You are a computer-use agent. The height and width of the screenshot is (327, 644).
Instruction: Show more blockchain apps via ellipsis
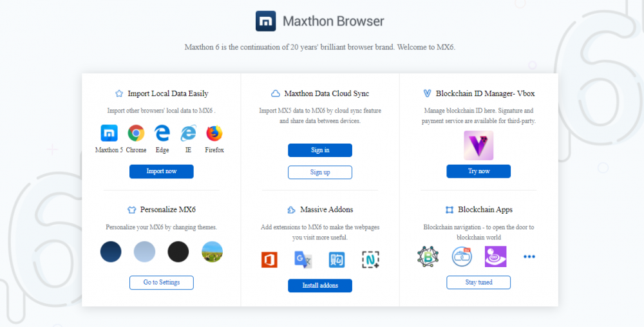point(529,256)
